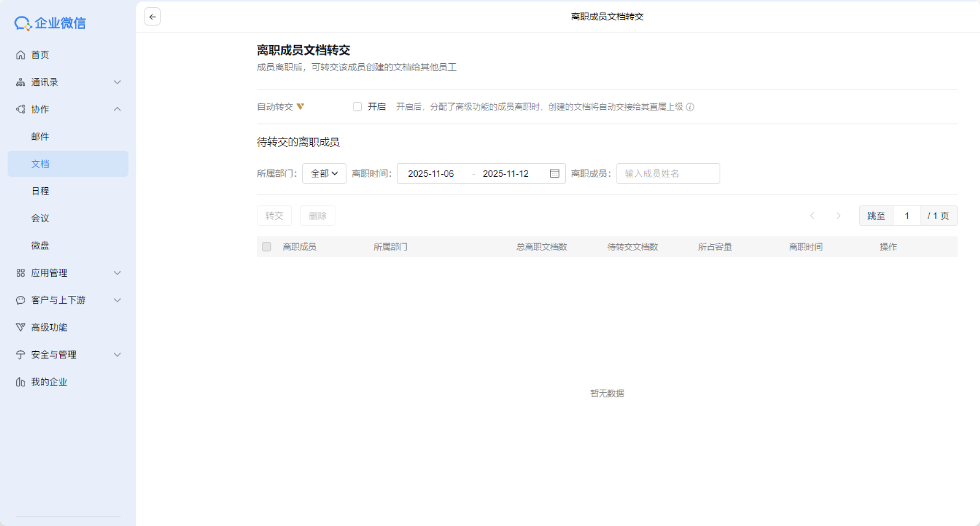The width and height of the screenshot is (980, 526).
Task: Enable the 开启 auto-transfer checkbox
Action: [x=357, y=107]
